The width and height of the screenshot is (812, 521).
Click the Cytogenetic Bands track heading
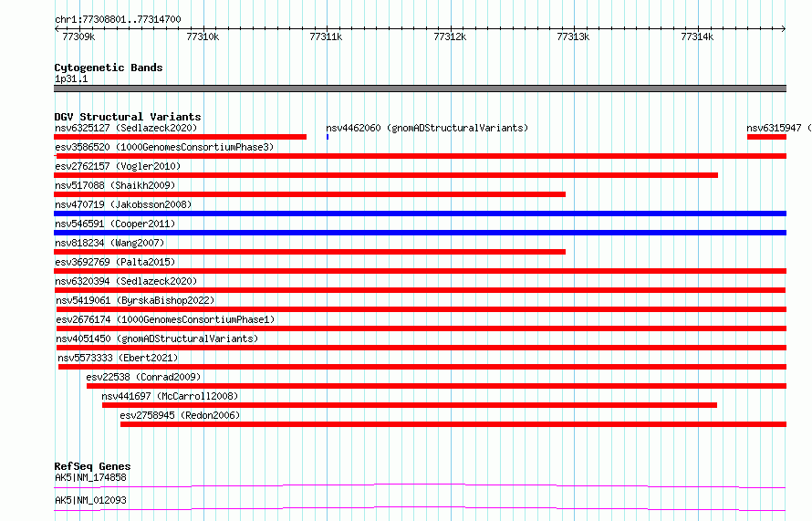(109, 68)
